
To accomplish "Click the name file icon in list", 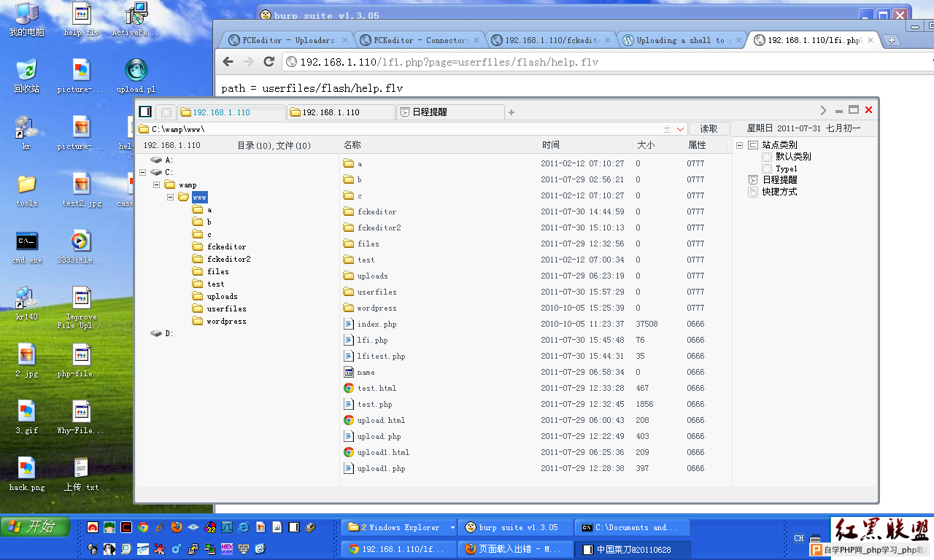I will (349, 372).
